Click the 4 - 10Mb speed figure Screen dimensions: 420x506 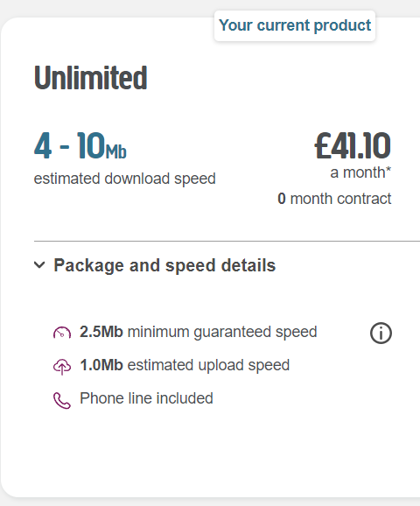tap(80, 146)
